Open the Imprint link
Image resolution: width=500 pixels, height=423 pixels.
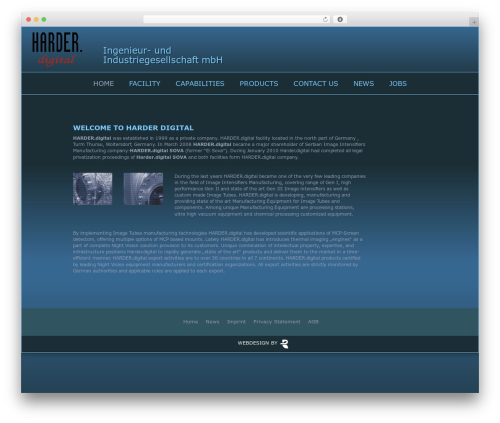[236, 322]
